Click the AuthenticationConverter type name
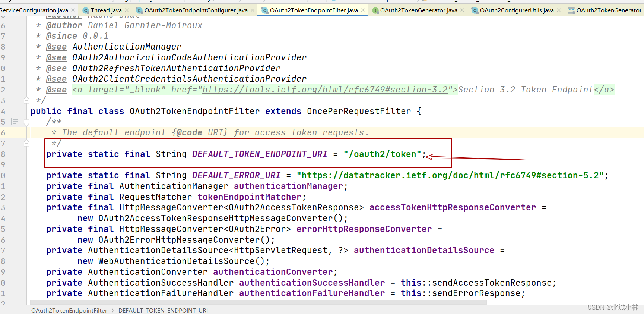Image resolution: width=644 pixels, height=314 pixels. click(x=148, y=272)
